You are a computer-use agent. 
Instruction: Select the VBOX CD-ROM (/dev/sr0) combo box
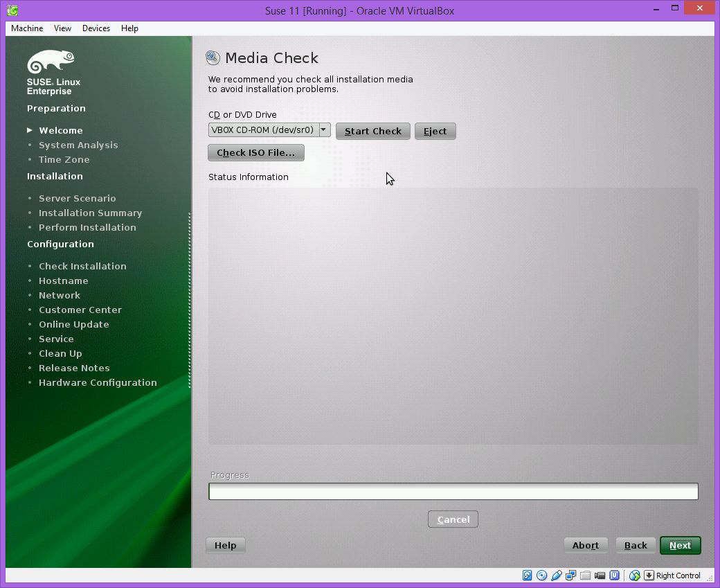[x=269, y=130]
